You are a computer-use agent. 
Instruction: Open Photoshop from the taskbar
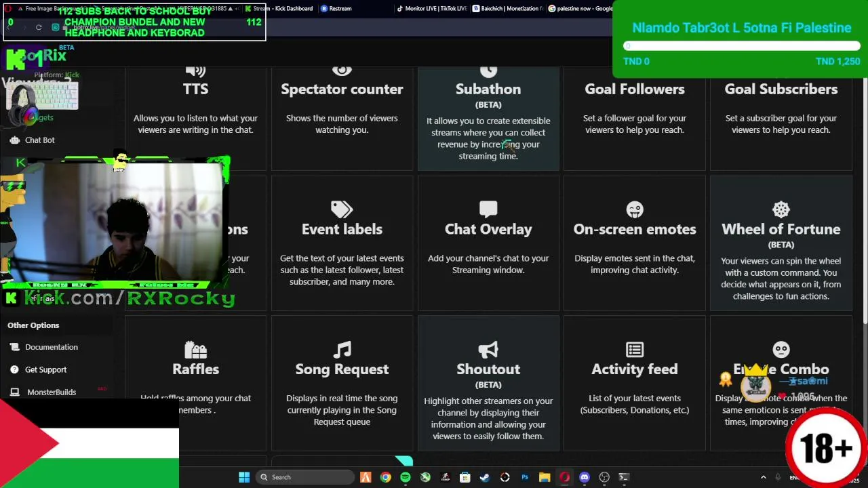point(525,477)
